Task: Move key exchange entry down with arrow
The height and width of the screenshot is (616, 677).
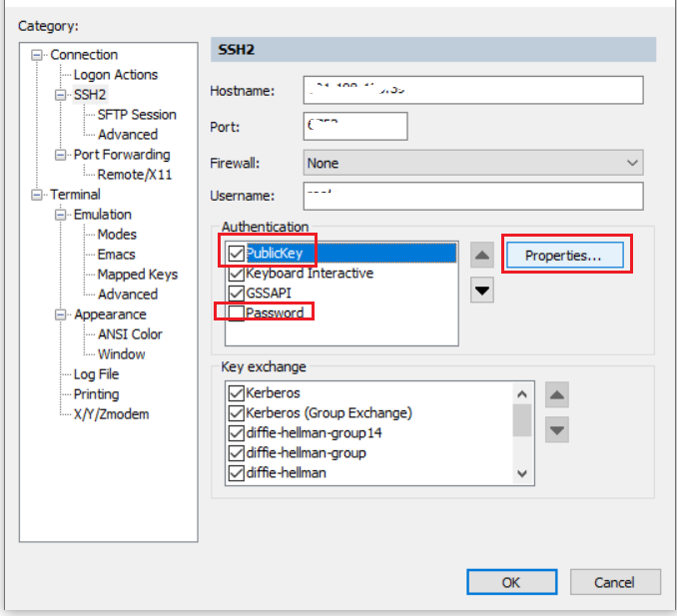Action: [556, 430]
